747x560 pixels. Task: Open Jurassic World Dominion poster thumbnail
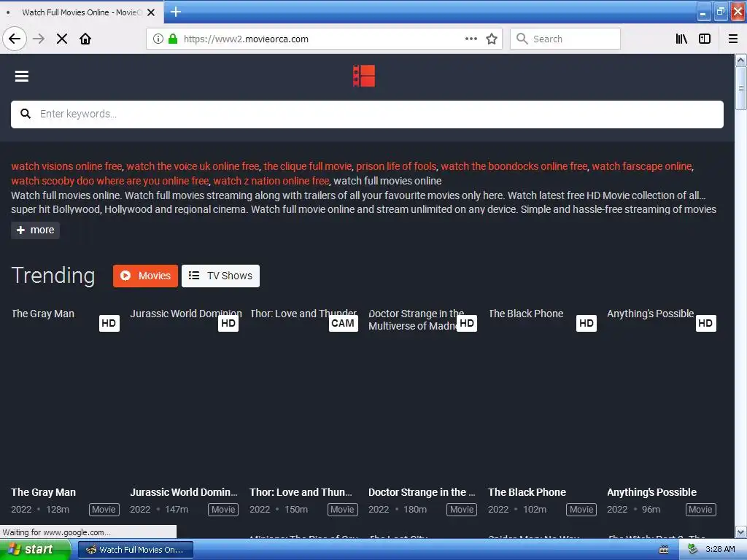[185, 395]
